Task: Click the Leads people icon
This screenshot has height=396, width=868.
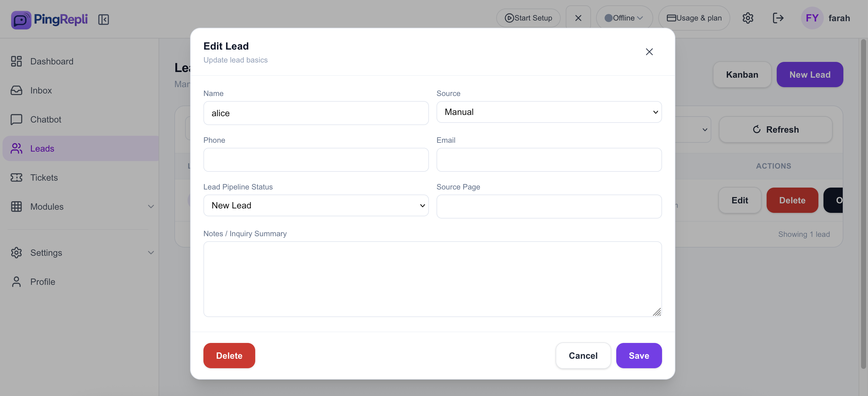Action: (16, 148)
